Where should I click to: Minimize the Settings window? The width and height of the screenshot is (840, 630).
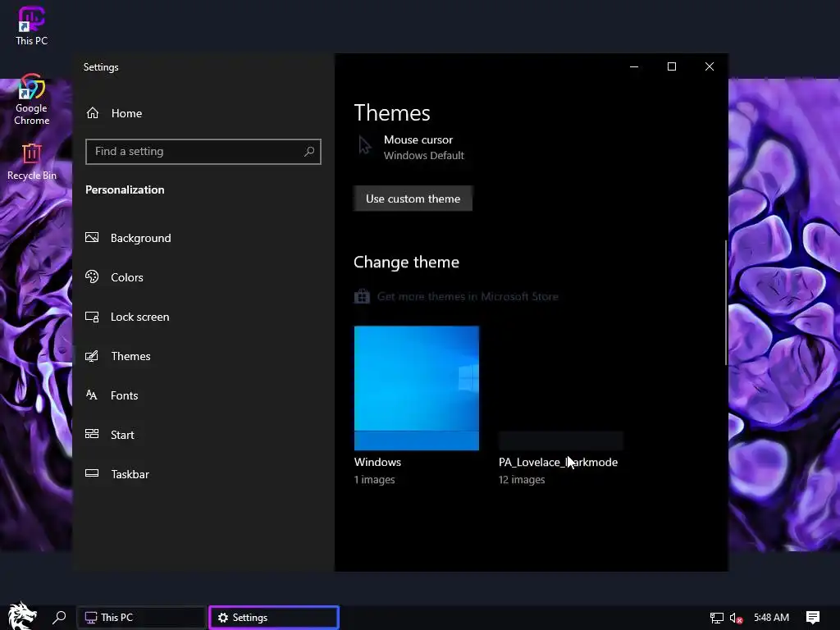(634, 66)
